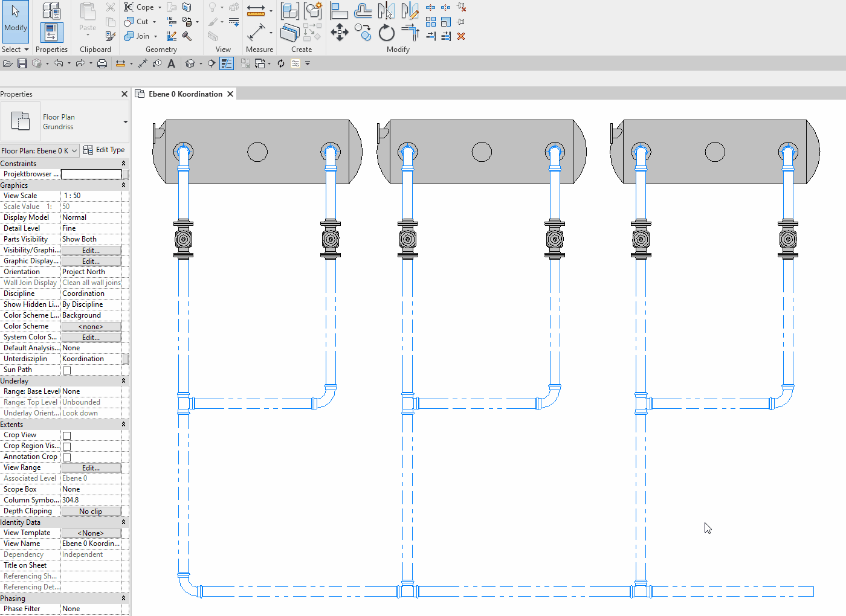Click the Projektbrowser input field
This screenshot has height=616, width=846.
91,174
